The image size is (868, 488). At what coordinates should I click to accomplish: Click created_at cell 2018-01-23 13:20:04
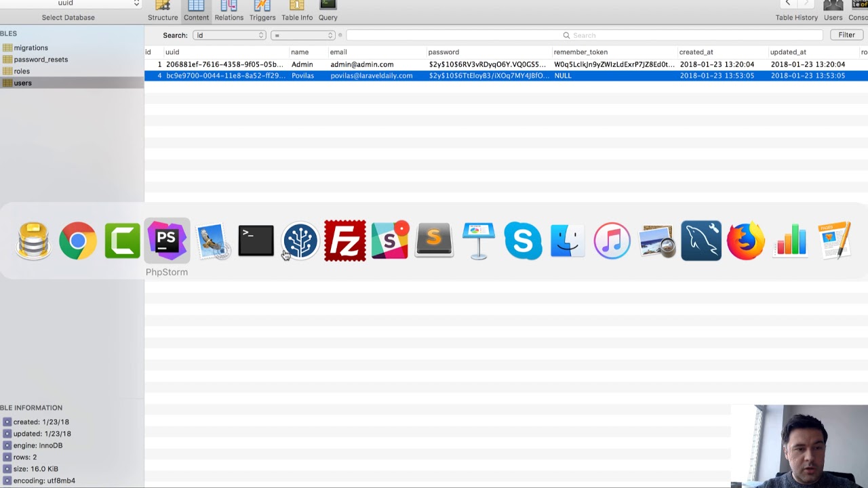point(717,64)
